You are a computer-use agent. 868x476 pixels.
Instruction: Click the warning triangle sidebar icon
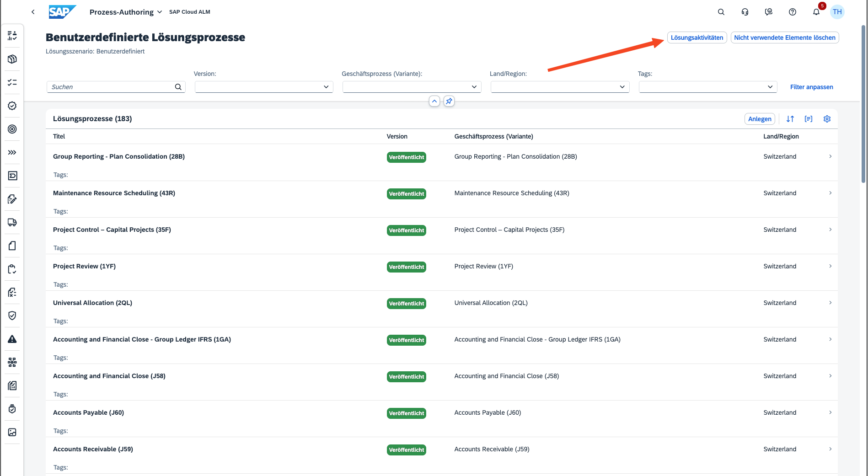point(12,339)
